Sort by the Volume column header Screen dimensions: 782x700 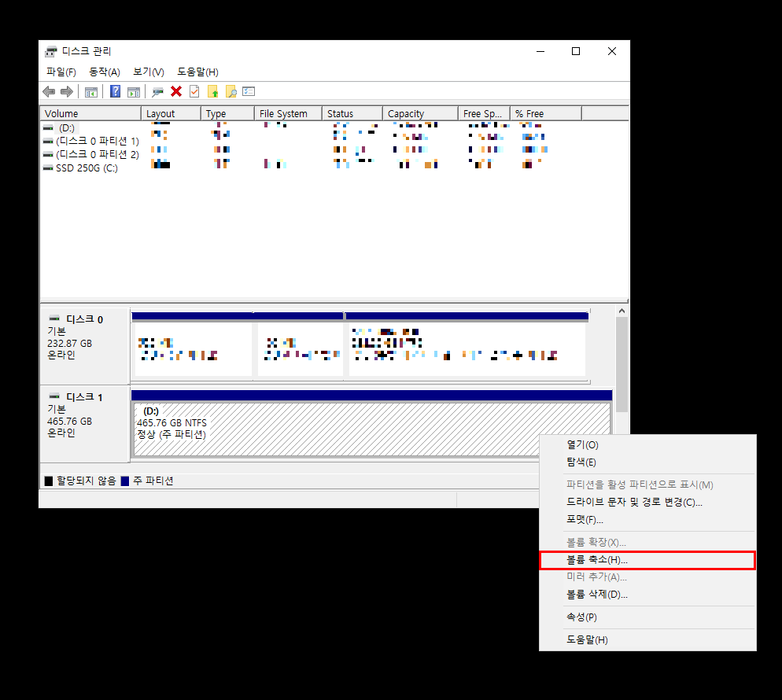(x=90, y=114)
